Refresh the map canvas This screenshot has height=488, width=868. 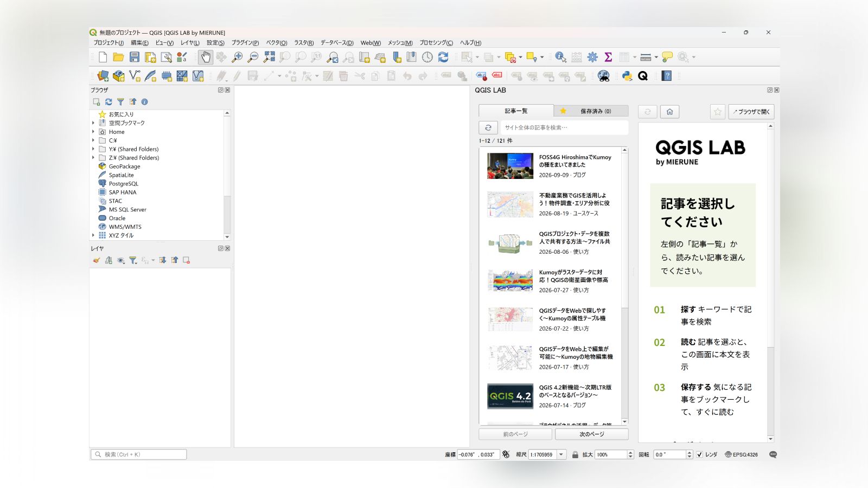tap(443, 57)
